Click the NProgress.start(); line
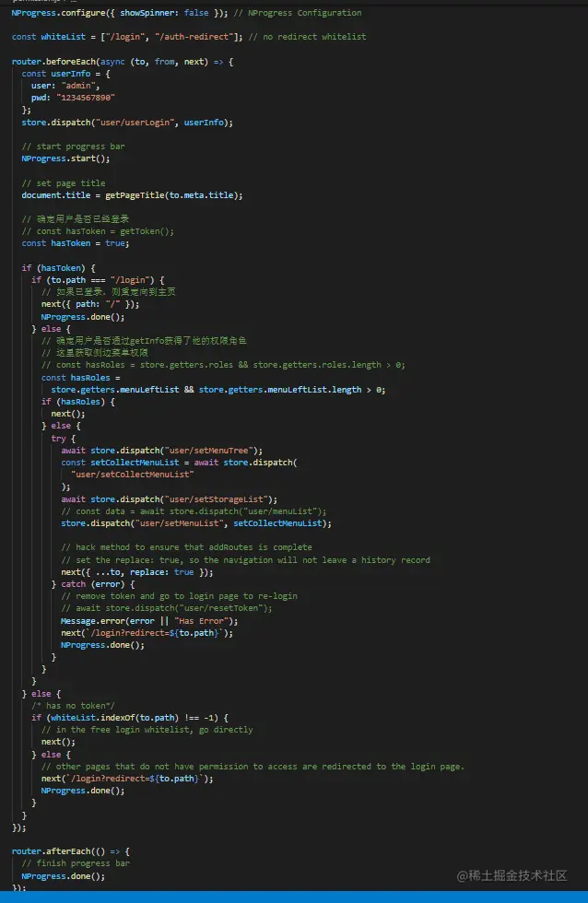Viewport: 588px width, 903px height. (x=65, y=158)
